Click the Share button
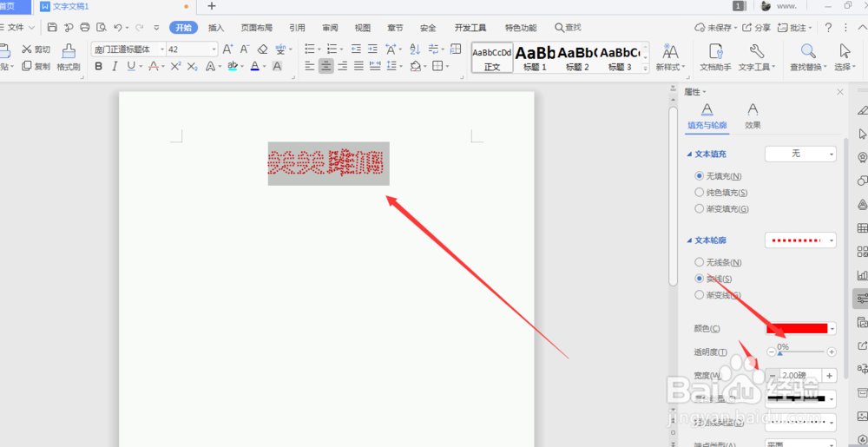Image resolution: width=868 pixels, height=447 pixels. pyautogui.click(x=756, y=28)
